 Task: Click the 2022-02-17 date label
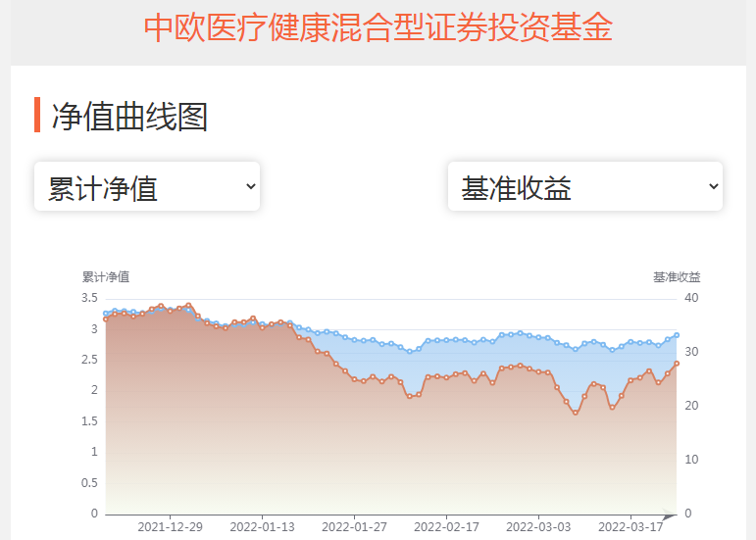tap(446, 527)
